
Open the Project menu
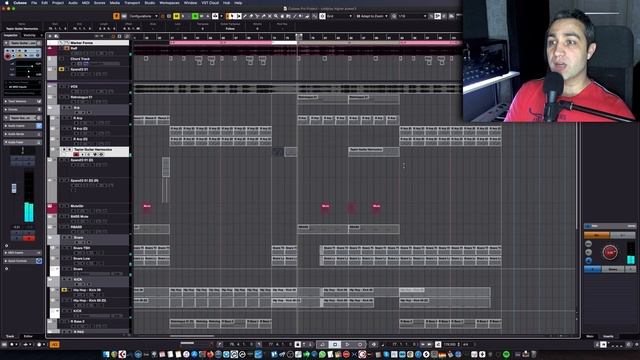click(x=58, y=2)
